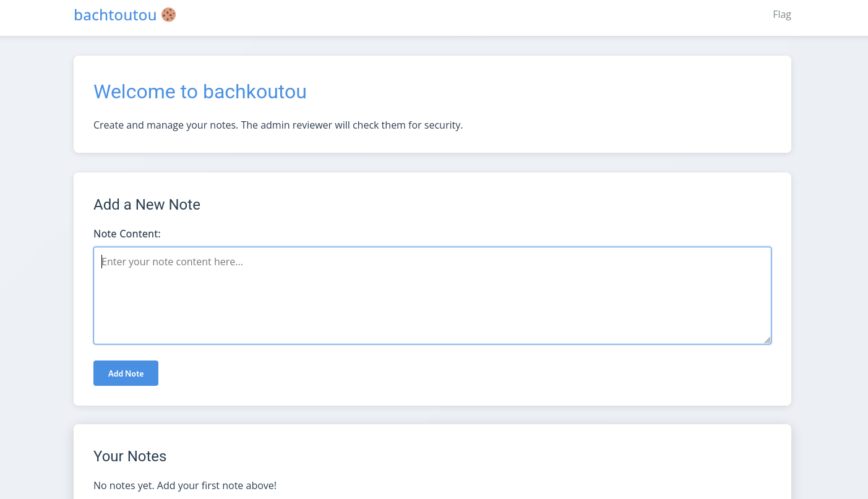Click the Welcome to bachkoutou heading
This screenshot has height=499, width=868.
(200, 92)
